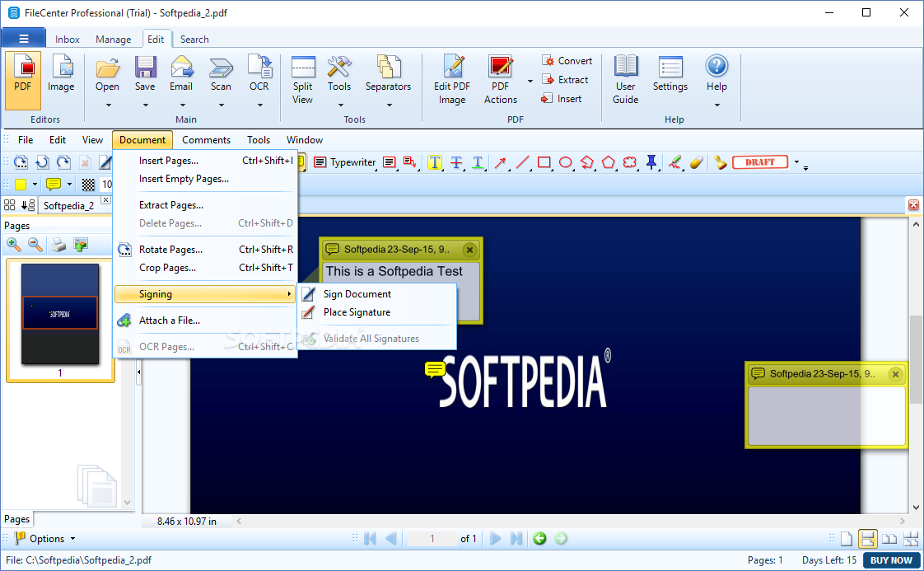Select the red arrow drawing tool
This screenshot has width=924, height=571.
(x=501, y=162)
